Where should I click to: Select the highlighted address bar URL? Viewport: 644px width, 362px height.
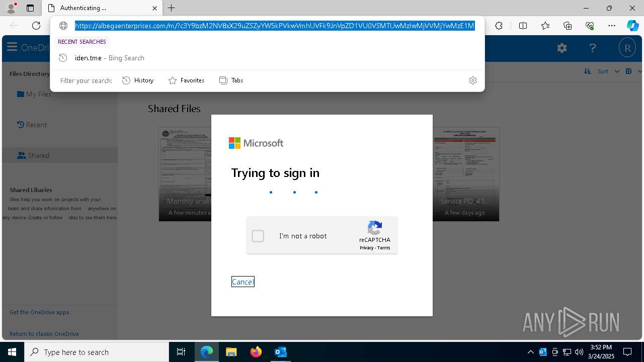coord(275,26)
